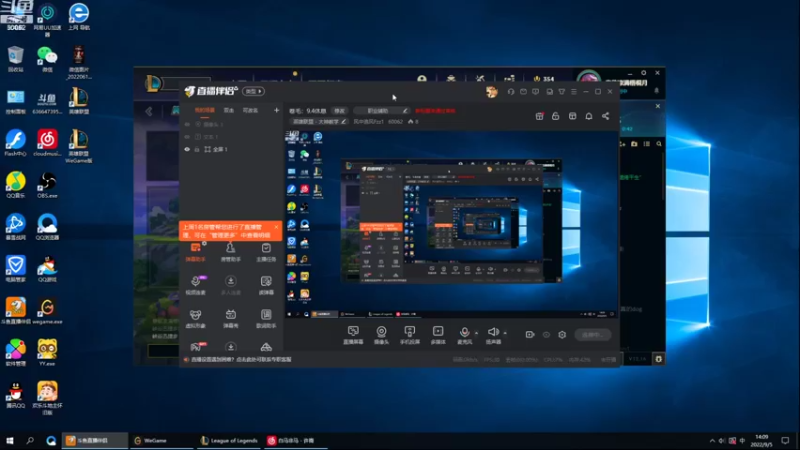The width and height of the screenshot is (800, 450).
Task: Toggle eye of the second hidden text source
Action: click(187, 137)
